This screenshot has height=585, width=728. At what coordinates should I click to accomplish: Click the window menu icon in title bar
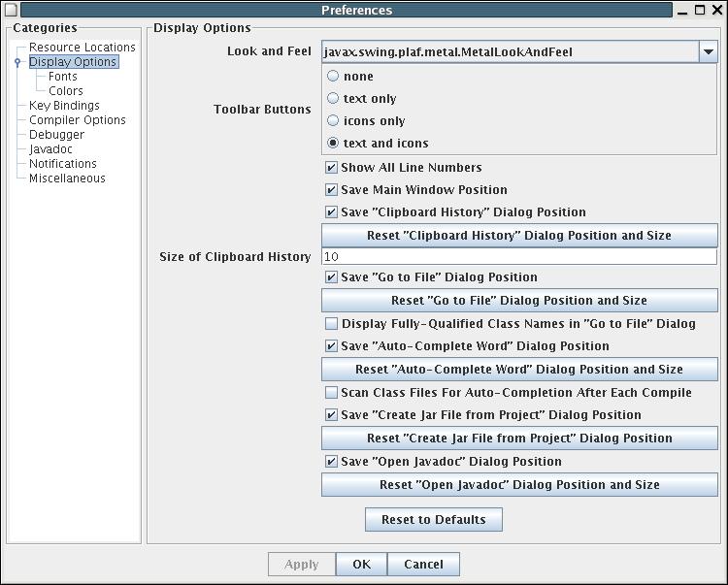pos(11,10)
